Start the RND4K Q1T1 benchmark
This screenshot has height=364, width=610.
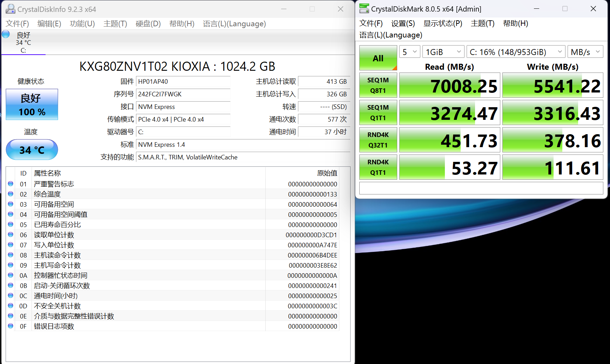378,167
